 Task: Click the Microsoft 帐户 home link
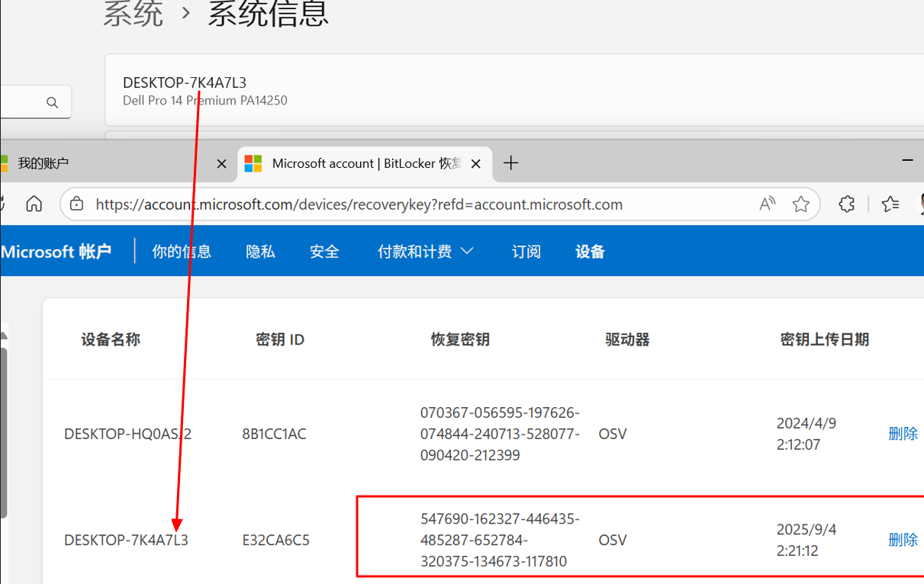(x=58, y=251)
